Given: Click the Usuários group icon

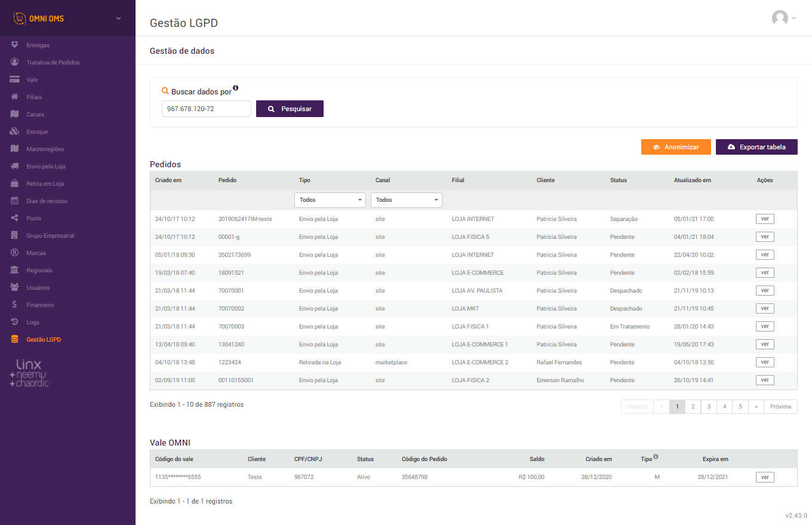Looking at the screenshot, I should click(15, 287).
